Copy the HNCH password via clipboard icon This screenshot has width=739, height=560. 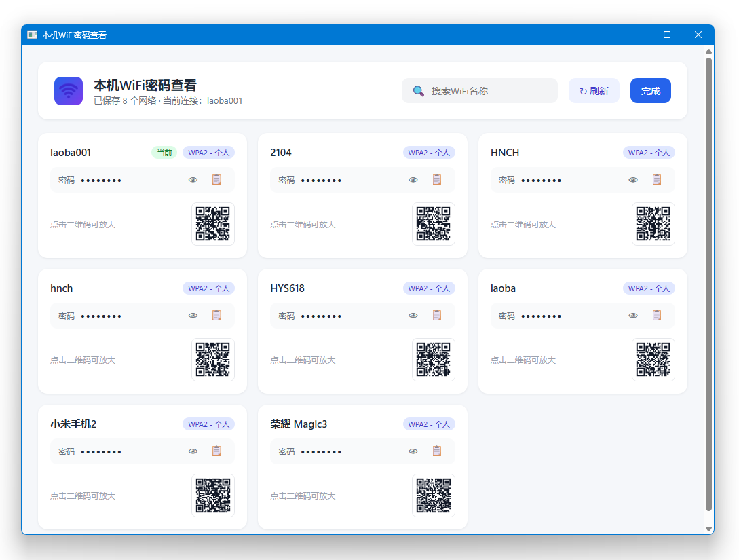[657, 180]
